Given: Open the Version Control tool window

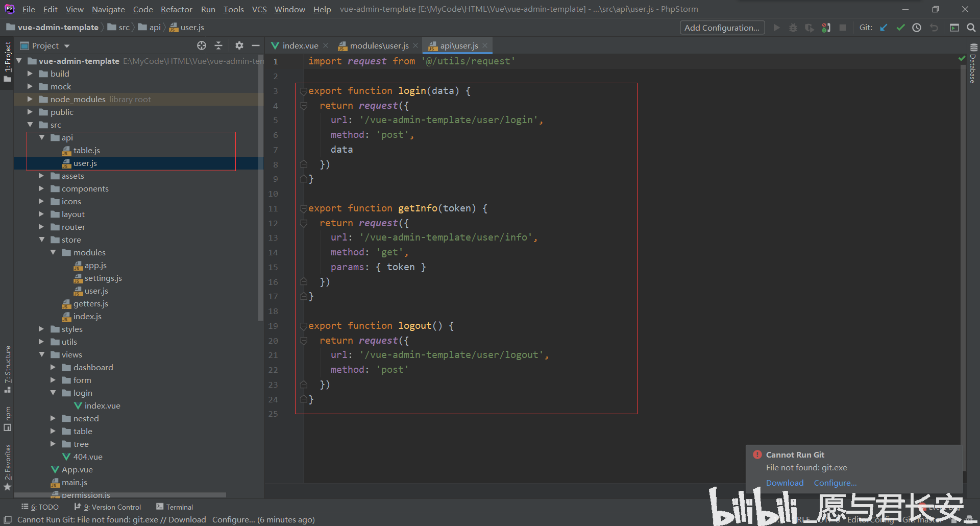Looking at the screenshot, I should pyautogui.click(x=107, y=507).
